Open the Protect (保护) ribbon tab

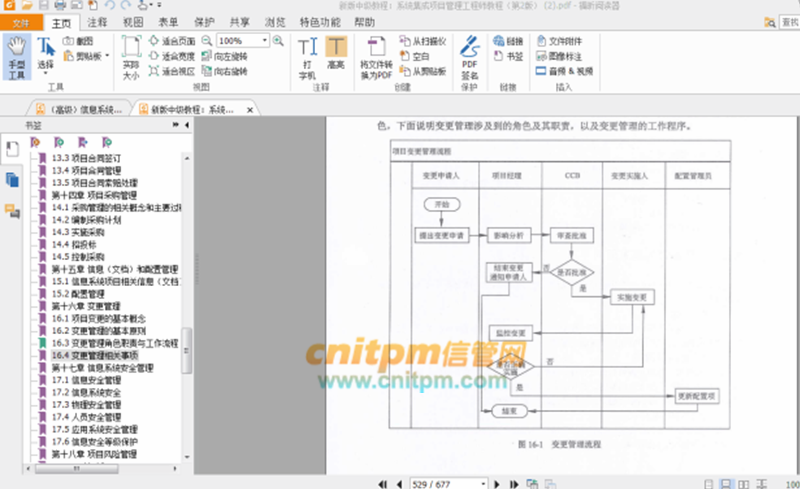point(203,21)
